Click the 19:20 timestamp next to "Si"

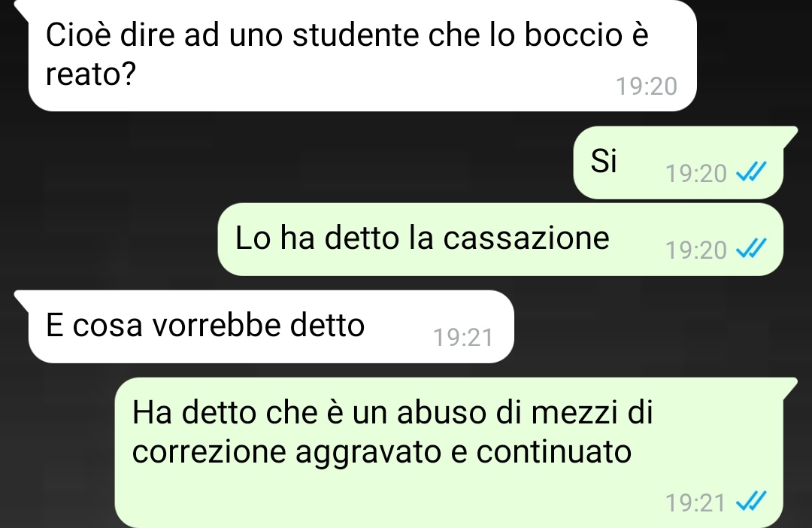pos(696,174)
